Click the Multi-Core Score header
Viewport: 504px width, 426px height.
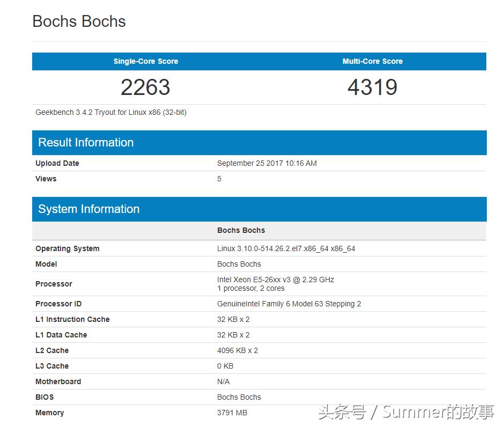pos(373,61)
